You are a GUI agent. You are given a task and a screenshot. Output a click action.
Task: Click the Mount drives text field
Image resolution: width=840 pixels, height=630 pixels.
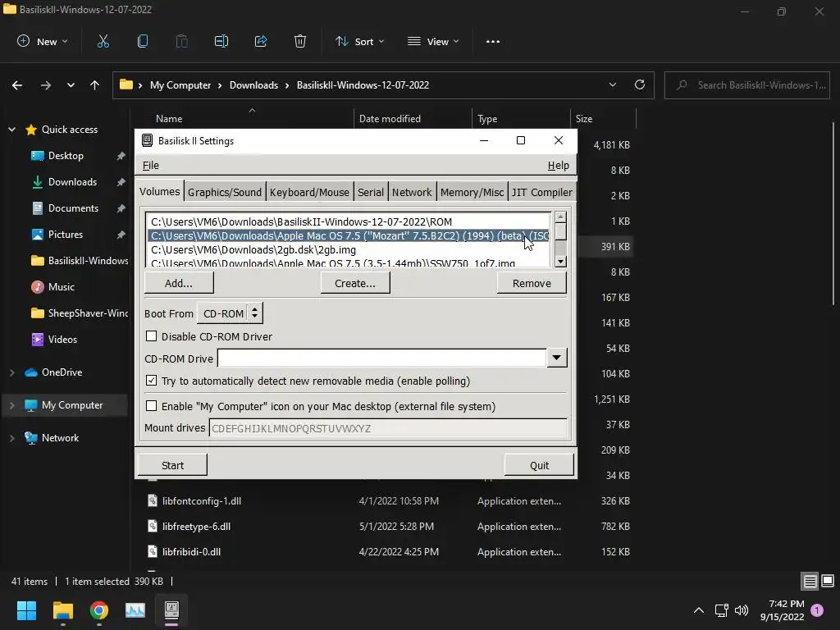click(387, 428)
